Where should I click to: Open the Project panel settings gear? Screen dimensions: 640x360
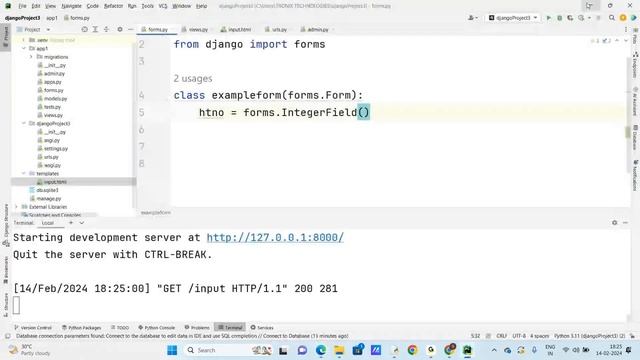pos(120,29)
